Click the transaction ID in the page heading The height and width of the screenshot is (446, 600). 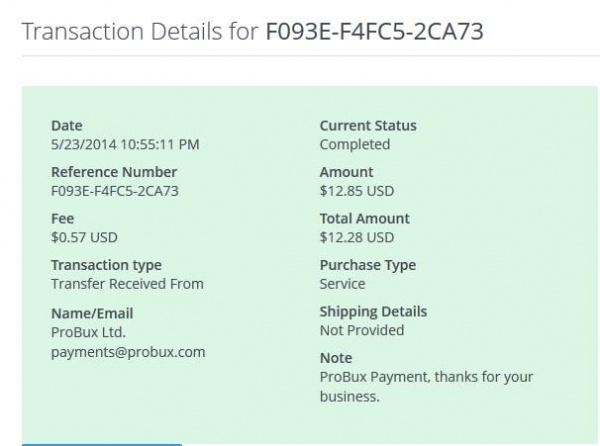coord(374,31)
